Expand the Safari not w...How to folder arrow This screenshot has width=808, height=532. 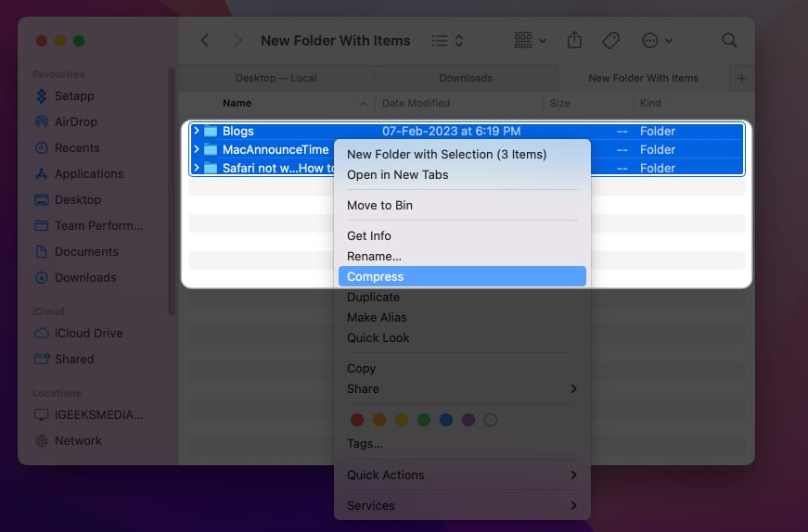pyautogui.click(x=197, y=168)
